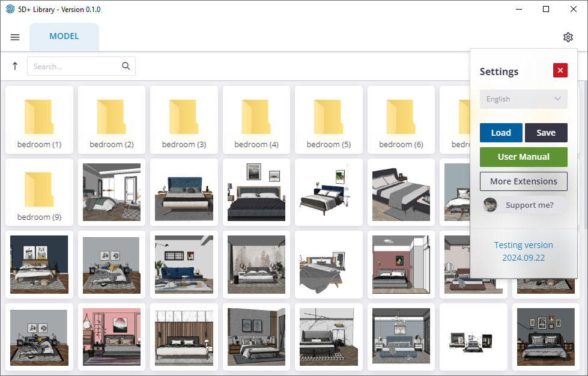Select the blue sofa living room thumbnail
This screenshot has height=376, width=588.
tap(184, 264)
